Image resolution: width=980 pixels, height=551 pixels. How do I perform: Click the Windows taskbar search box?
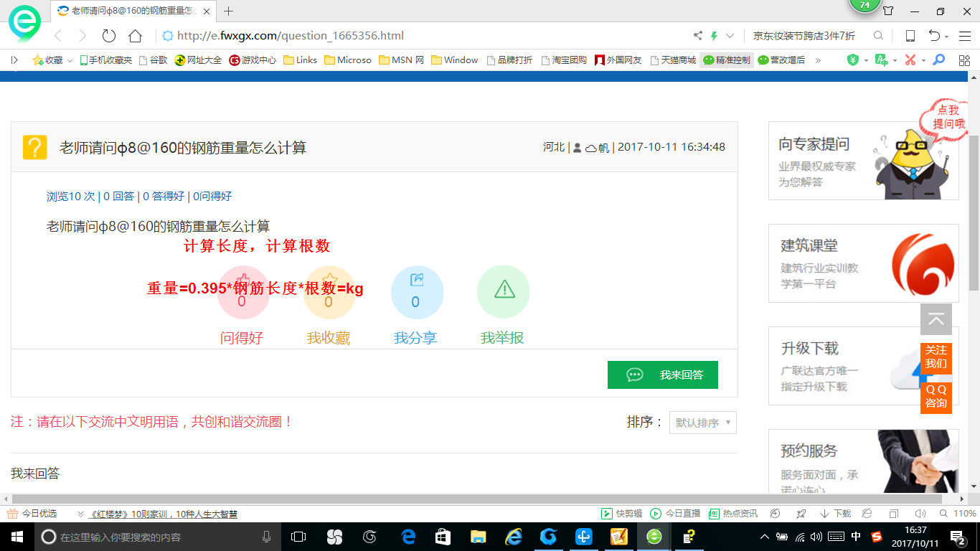point(157,537)
